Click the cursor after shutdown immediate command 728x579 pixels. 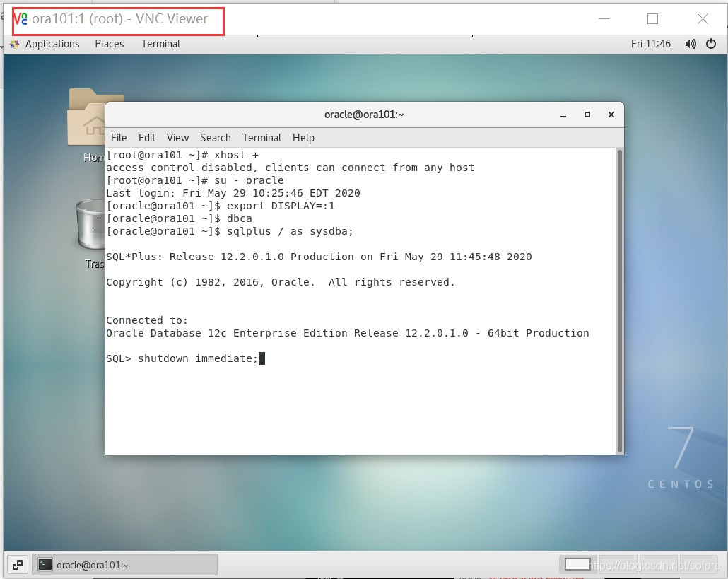[262, 358]
